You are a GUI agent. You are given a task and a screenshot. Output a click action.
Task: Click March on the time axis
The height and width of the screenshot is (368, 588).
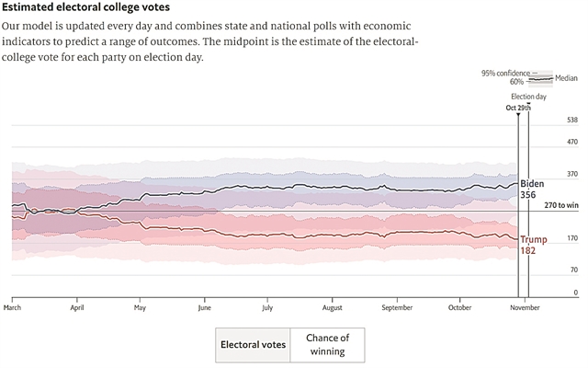(x=12, y=309)
